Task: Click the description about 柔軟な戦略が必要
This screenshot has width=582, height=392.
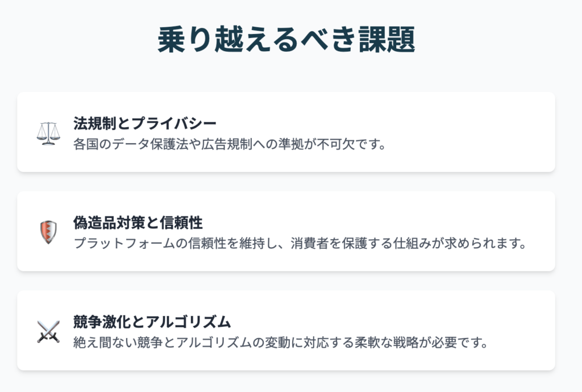Action: (x=281, y=343)
